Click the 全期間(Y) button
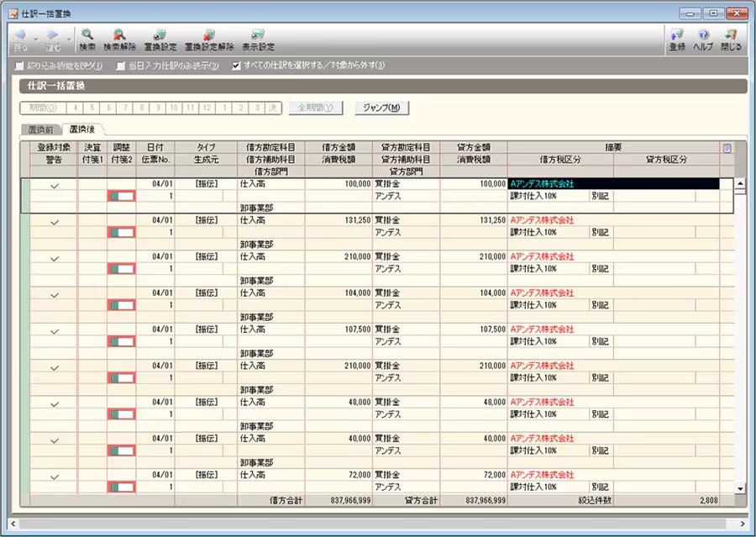The width and height of the screenshot is (756, 537). click(316, 108)
